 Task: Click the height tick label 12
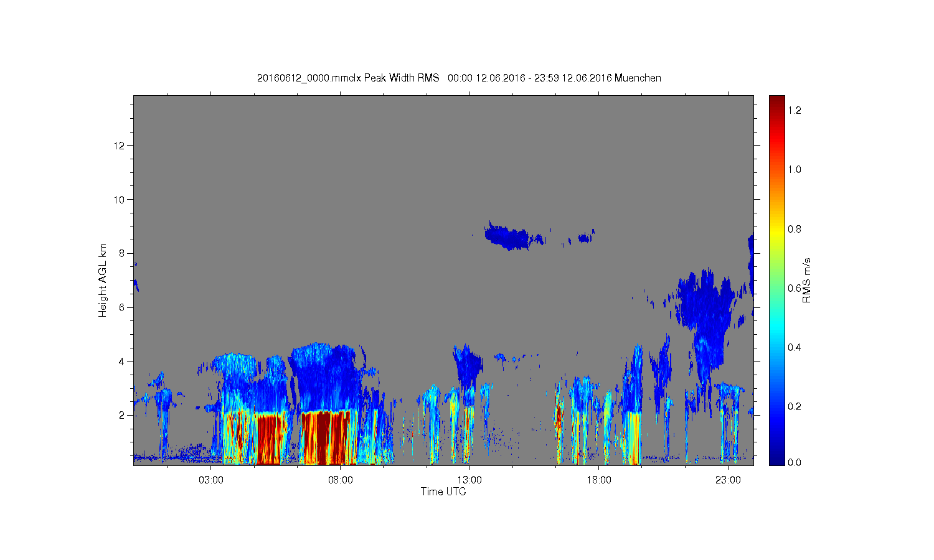[120, 146]
